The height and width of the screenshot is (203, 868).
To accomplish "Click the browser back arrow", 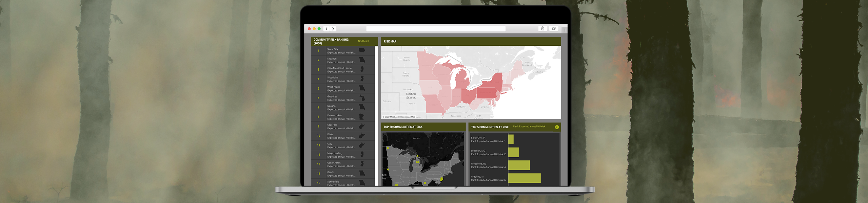I will pyautogui.click(x=327, y=29).
